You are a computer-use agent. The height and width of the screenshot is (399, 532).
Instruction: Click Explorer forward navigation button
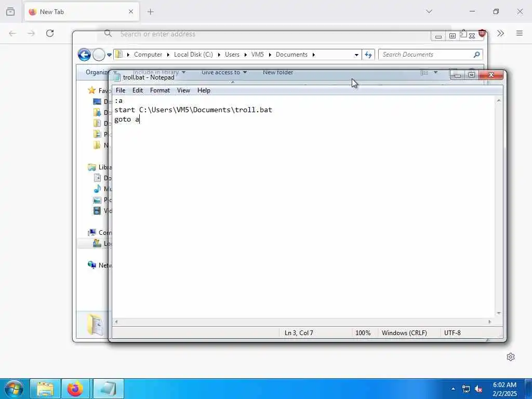pyautogui.click(x=99, y=55)
